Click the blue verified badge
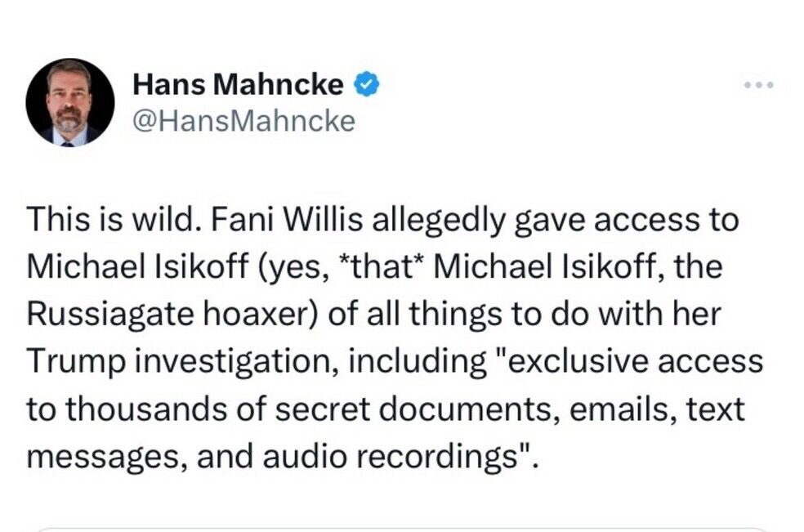 [365, 83]
